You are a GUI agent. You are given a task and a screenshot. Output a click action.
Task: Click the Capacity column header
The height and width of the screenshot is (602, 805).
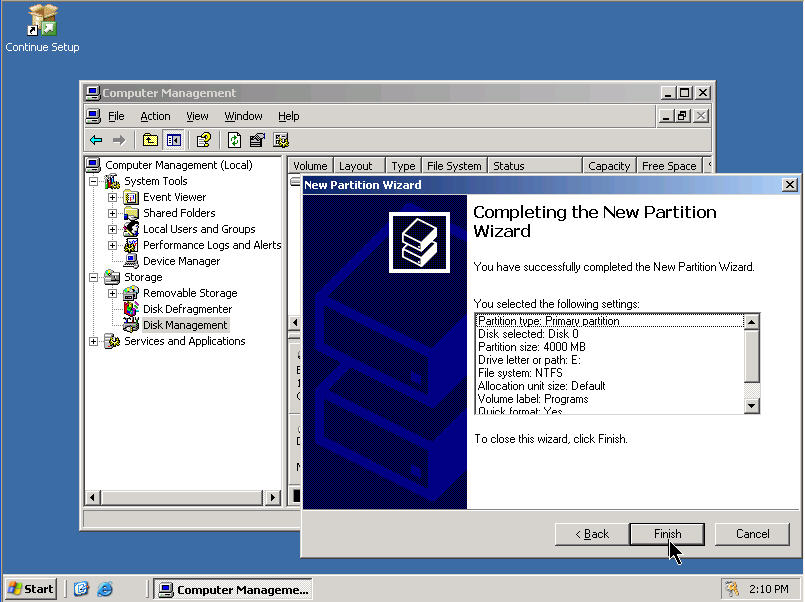609,166
